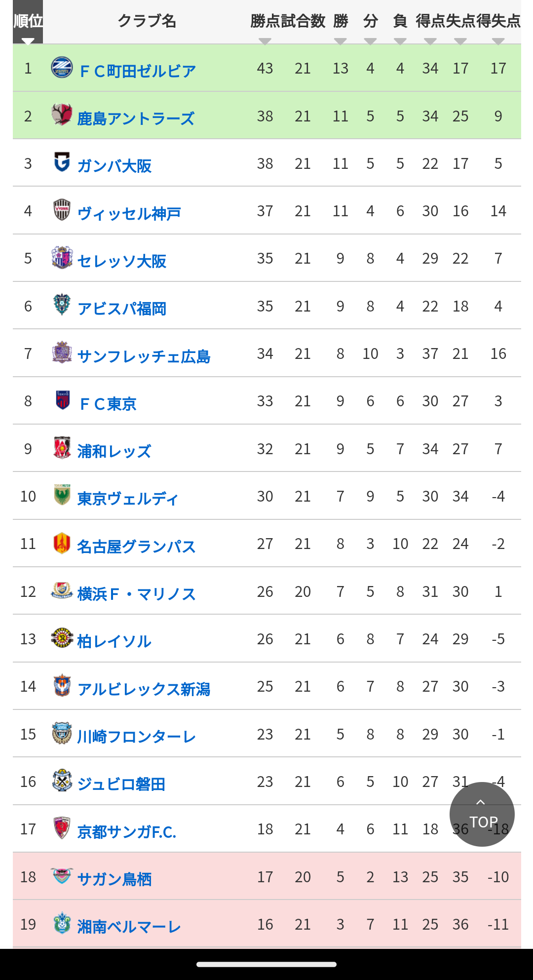Sort by the 負 losses column arrow
533x980 pixels.
pos(400,41)
